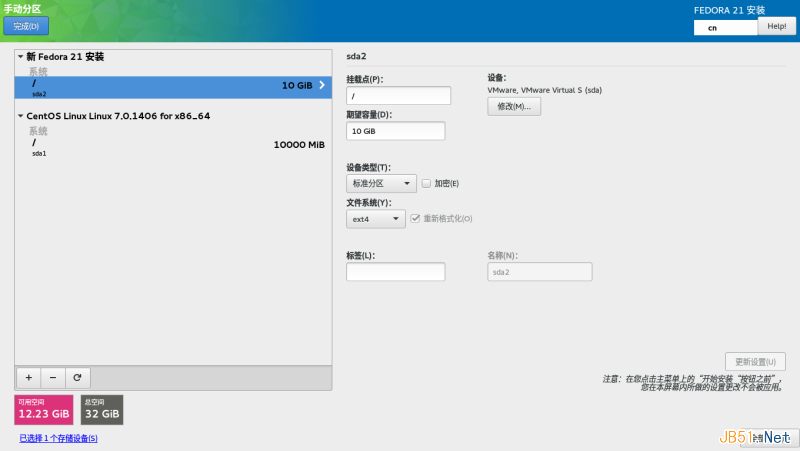800x451 pixels.
Task: Reload storage configuration with refresh icon
Action: (x=78, y=378)
